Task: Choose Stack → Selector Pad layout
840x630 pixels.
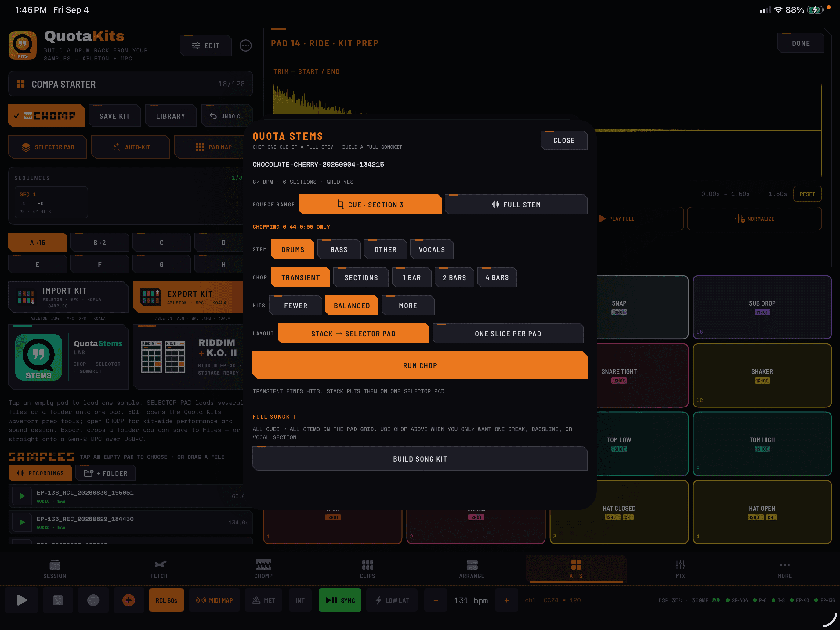Action: coord(353,333)
